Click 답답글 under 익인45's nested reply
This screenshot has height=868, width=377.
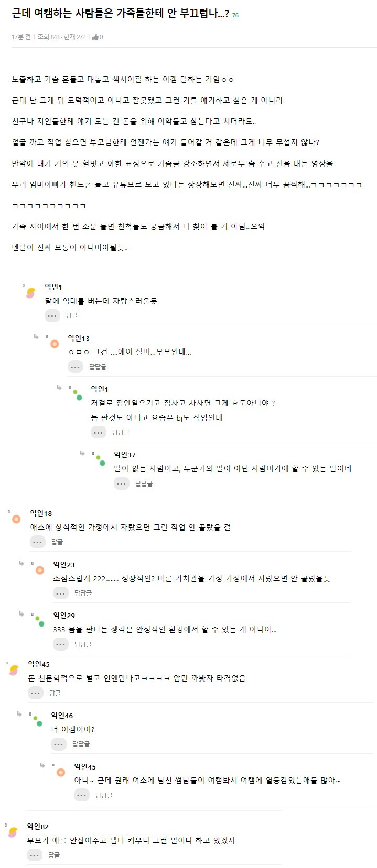(104, 795)
